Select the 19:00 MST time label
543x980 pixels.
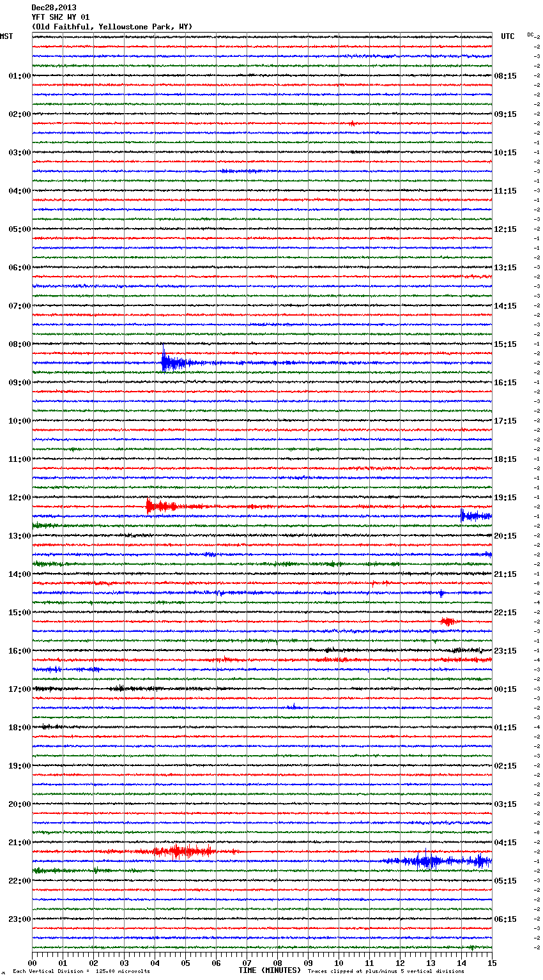[20, 766]
